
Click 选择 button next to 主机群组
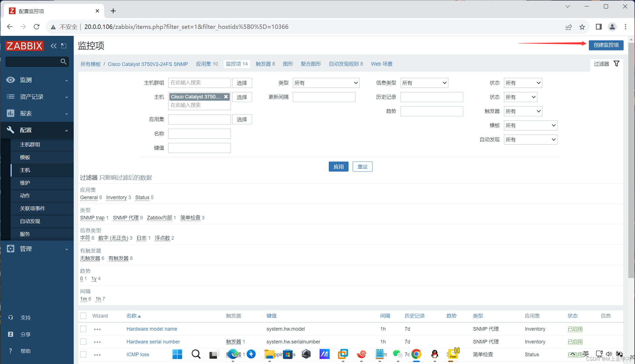[x=242, y=83]
